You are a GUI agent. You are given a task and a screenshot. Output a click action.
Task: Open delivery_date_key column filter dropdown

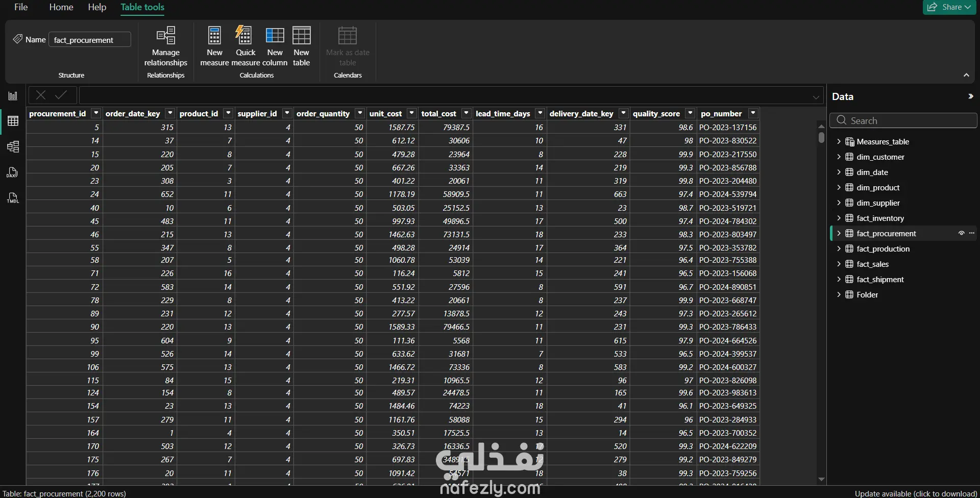pyautogui.click(x=623, y=113)
